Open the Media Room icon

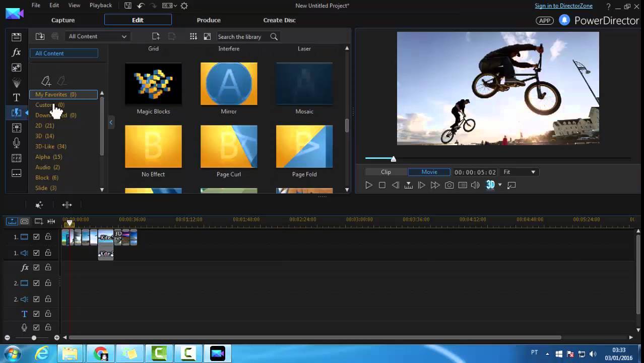point(16,37)
